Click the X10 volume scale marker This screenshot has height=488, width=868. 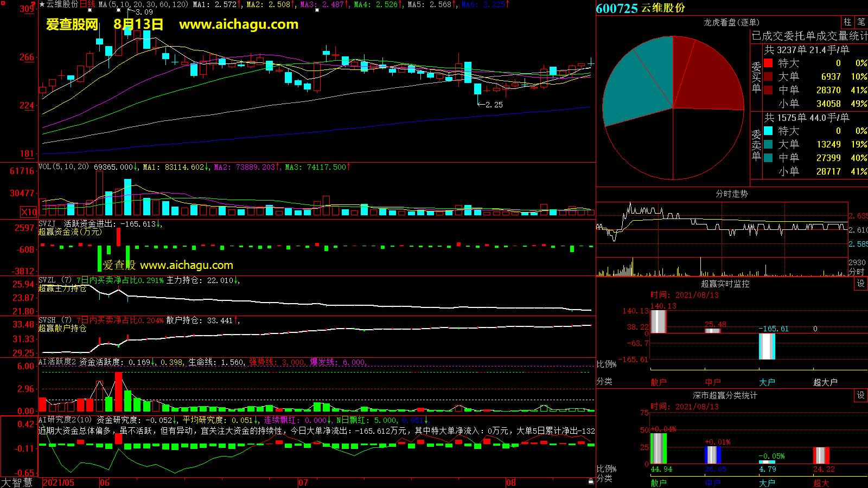[x=29, y=212]
